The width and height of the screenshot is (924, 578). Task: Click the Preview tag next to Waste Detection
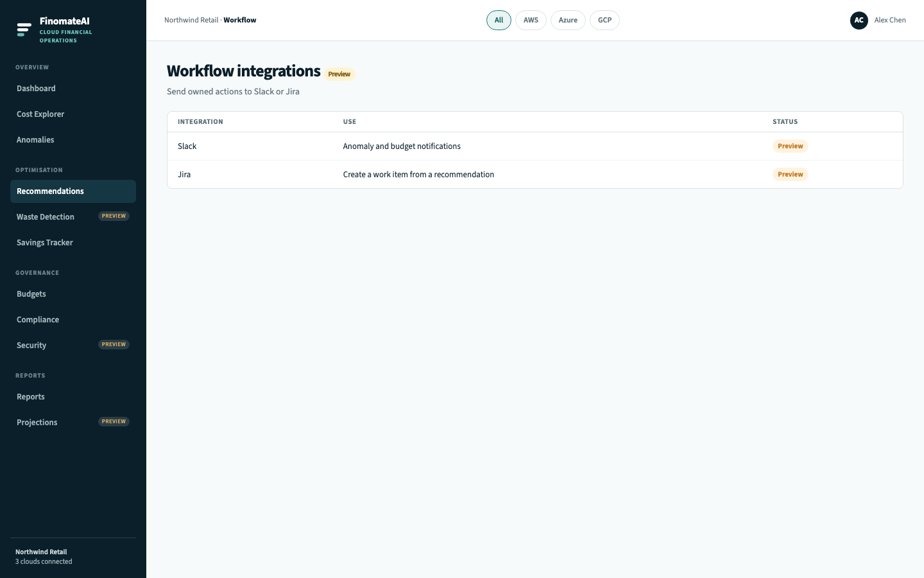coord(114,216)
